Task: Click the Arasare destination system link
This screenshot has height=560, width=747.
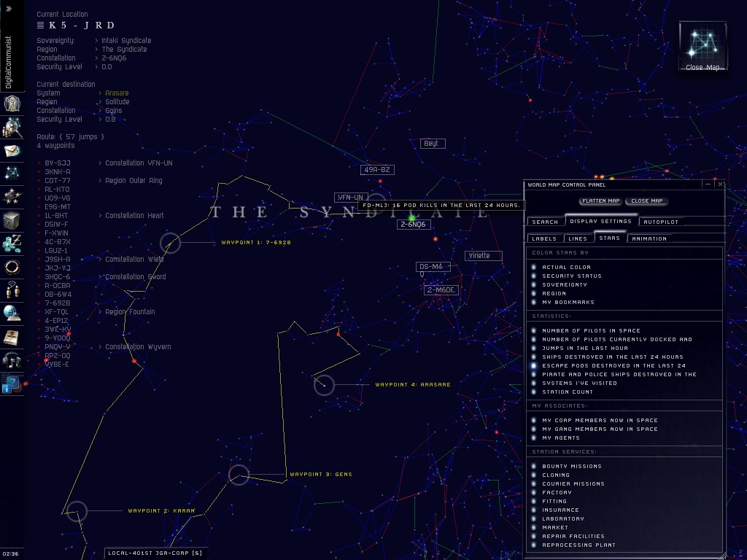Action: (117, 93)
